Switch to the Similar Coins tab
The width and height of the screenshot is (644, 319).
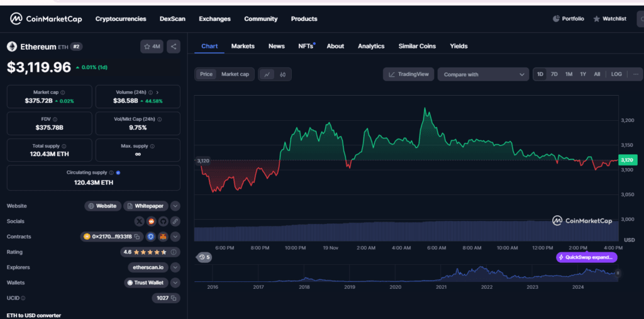click(417, 46)
